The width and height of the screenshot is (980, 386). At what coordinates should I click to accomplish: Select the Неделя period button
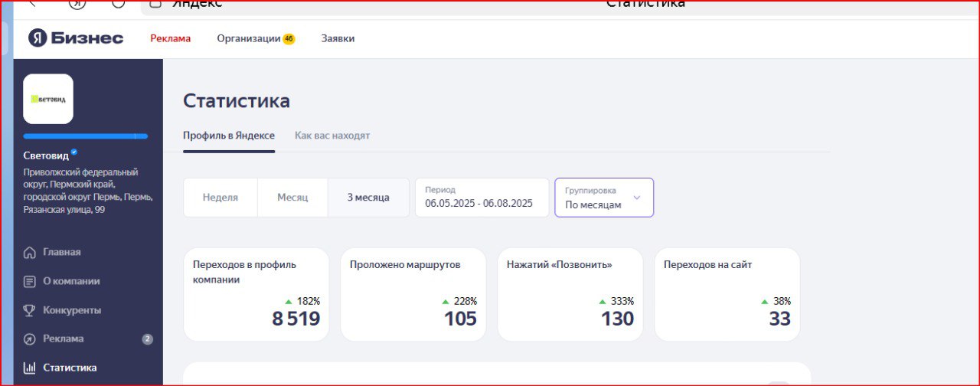[x=220, y=198]
